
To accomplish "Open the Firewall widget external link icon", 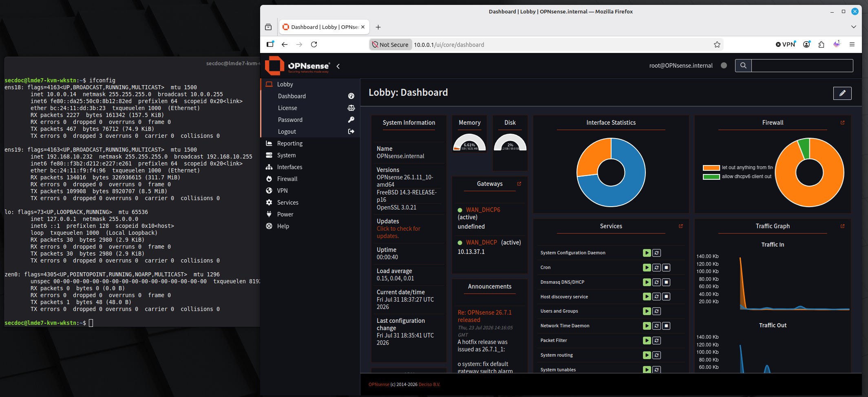I will click(x=842, y=123).
